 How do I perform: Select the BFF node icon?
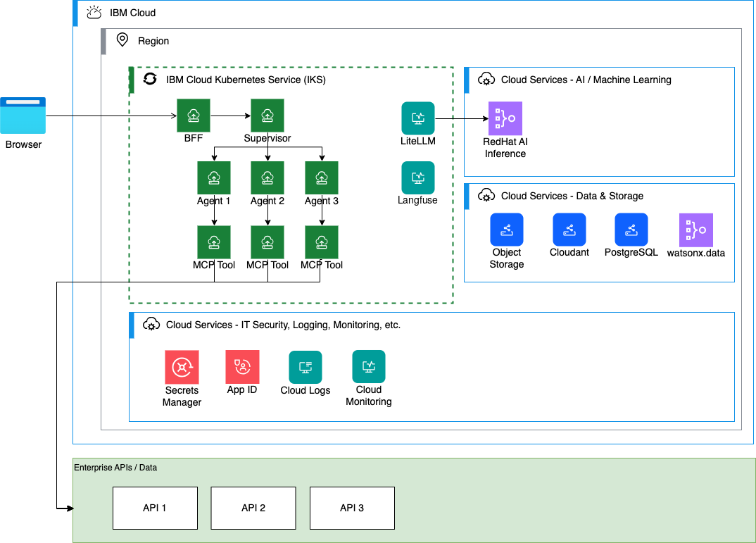coord(194,116)
